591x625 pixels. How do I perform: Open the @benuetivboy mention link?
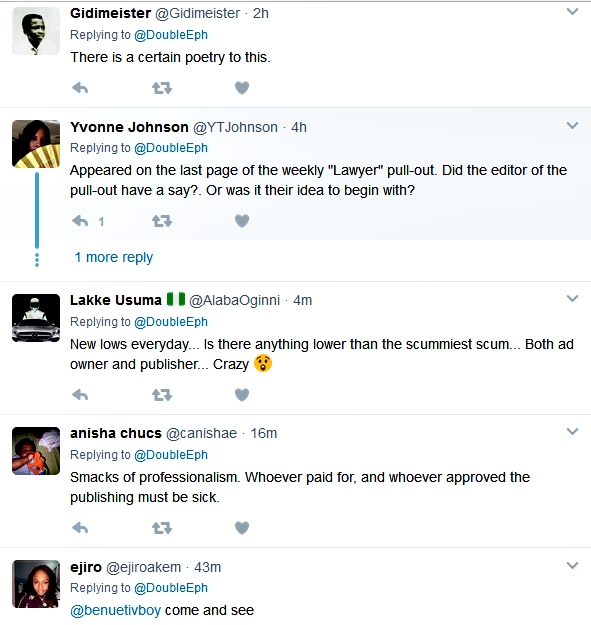(x=116, y=610)
